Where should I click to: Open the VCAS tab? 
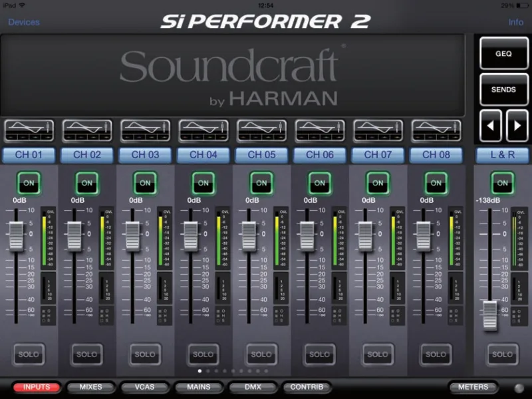(x=144, y=387)
